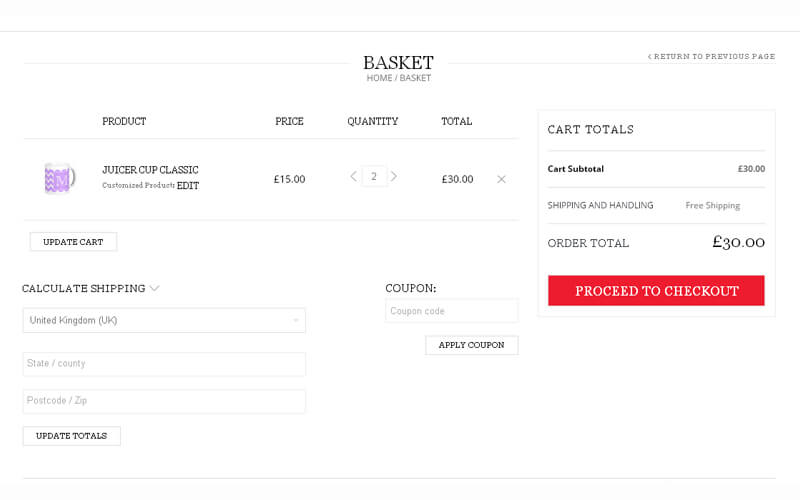Viewport: 800px width, 500px height.
Task: Focus the Coupon code field
Action: coord(452,311)
